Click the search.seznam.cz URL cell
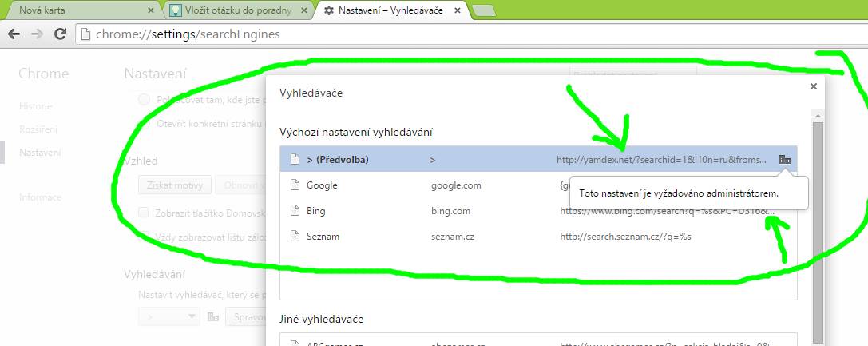 (x=625, y=237)
